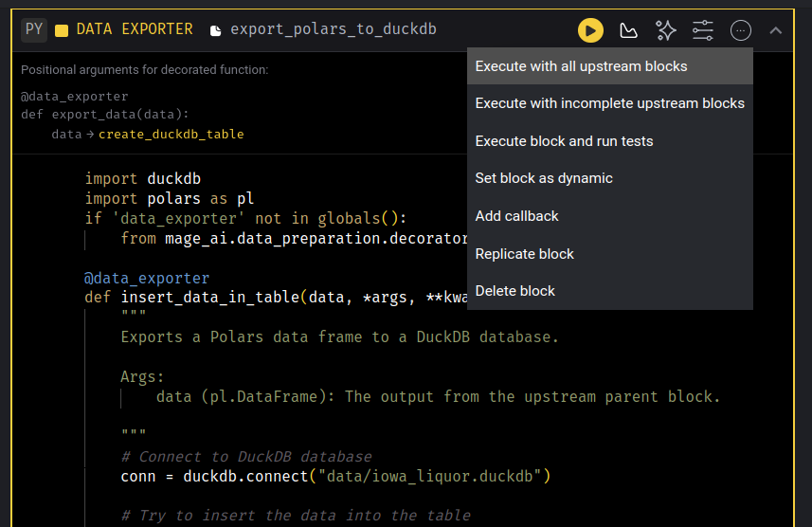Click 'Positional arguments for decorated function' text
This screenshot has width=812, height=527.
click(144, 70)
